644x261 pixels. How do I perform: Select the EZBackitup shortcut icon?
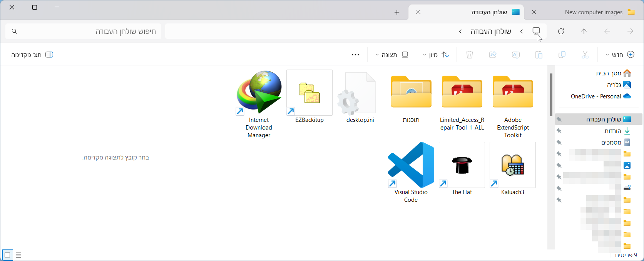pyautogui.click(x=309, y=93)
